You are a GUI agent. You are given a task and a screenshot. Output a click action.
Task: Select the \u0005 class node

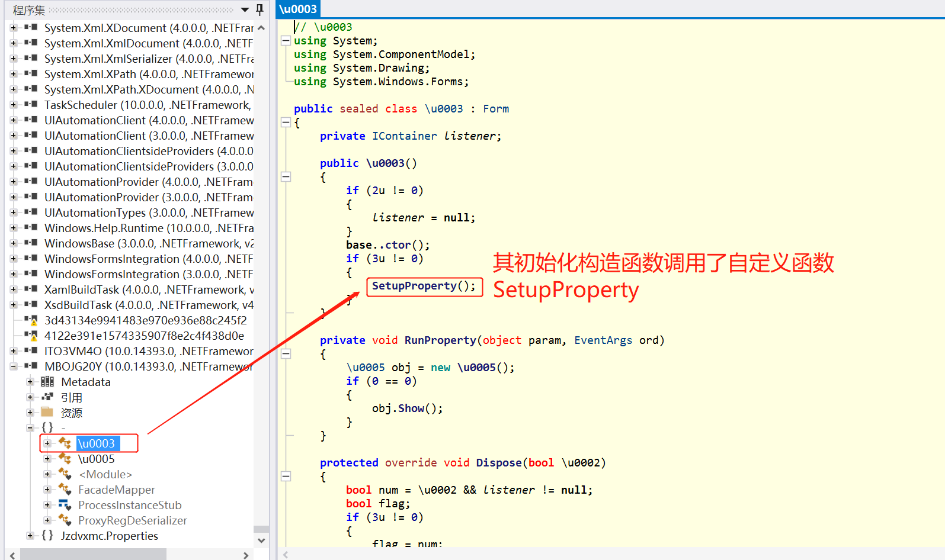pyautogui.click(x=97, y=459)
